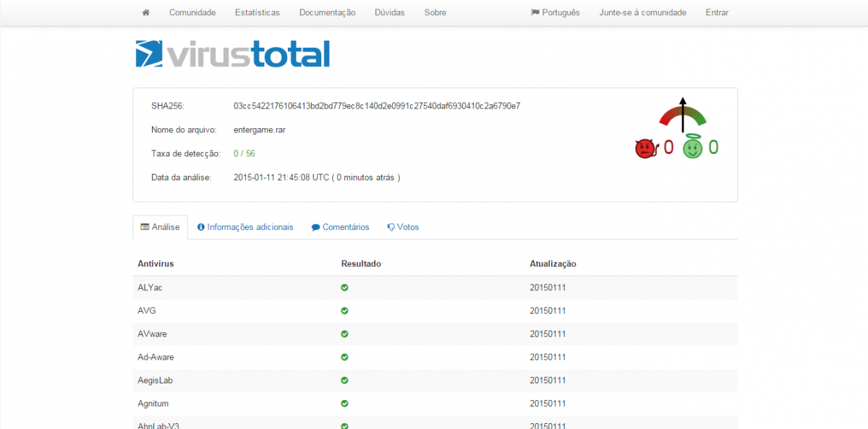Screen dimensions: 868x429
Task: Click the VirusTotal logo
Action: 233,54
